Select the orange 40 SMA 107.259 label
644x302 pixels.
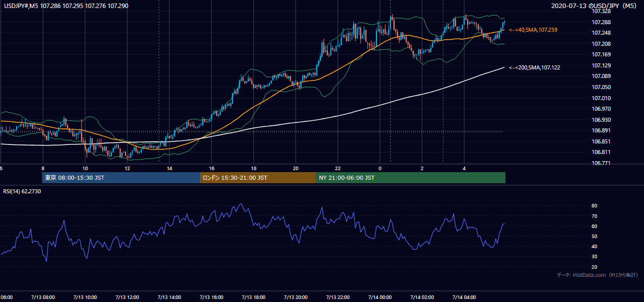click(x=533, y=30)
